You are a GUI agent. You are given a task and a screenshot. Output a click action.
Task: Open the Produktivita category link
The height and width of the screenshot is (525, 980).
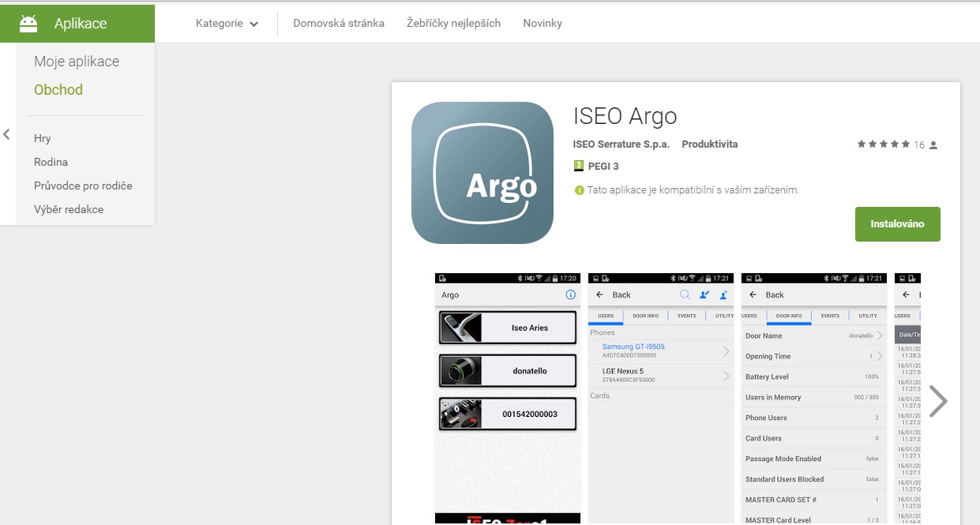710,144
